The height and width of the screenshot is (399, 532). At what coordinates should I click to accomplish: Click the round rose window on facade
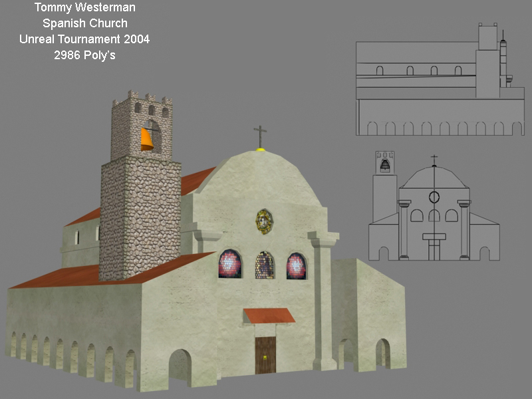click(264, 221)
